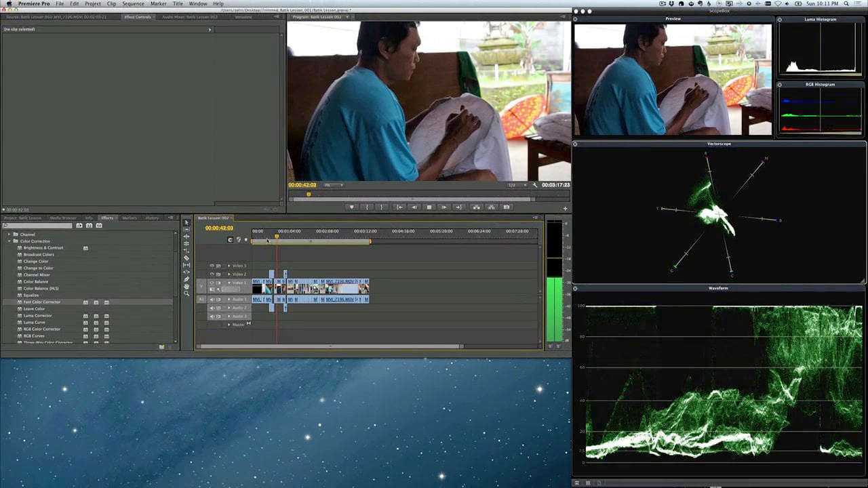Toggle Video 2 track output eye
Viewport: 868px width, 488px height.
pyautogui.click(x=212, y=274)
